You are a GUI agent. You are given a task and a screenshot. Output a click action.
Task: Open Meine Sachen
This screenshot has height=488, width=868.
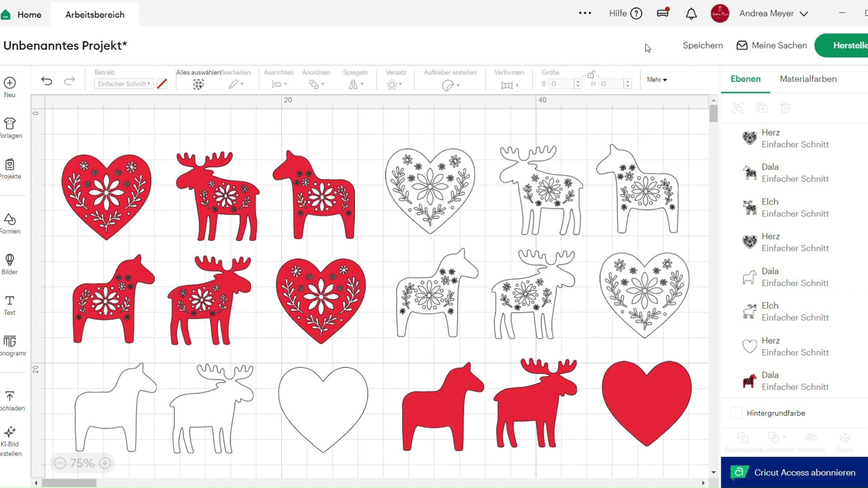tap(771, 45)
